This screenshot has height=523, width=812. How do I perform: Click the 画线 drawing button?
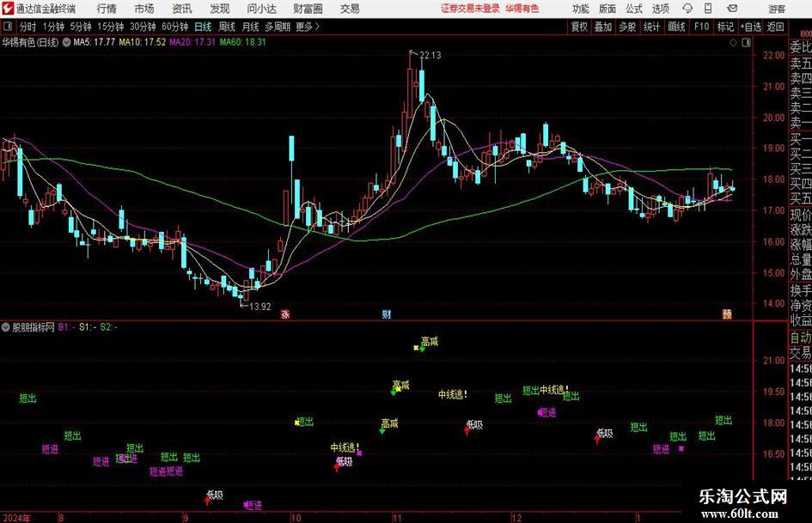(x=676, y=27)
